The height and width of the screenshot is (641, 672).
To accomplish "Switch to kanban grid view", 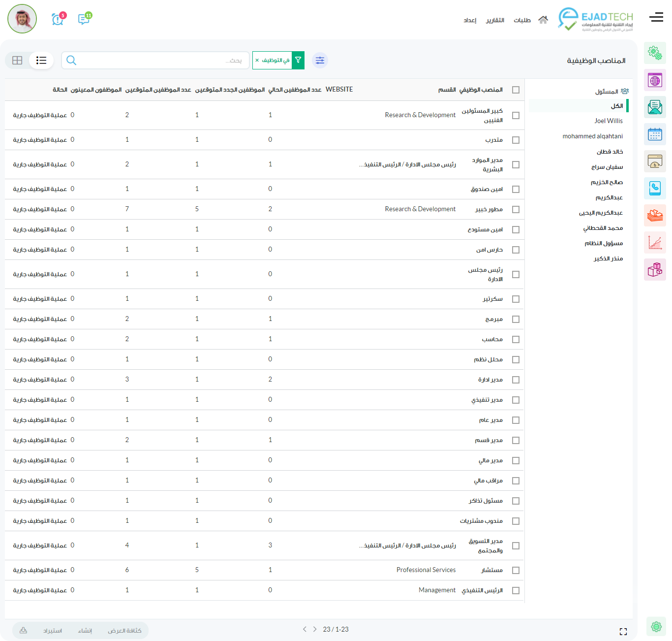I will point(17,60).
